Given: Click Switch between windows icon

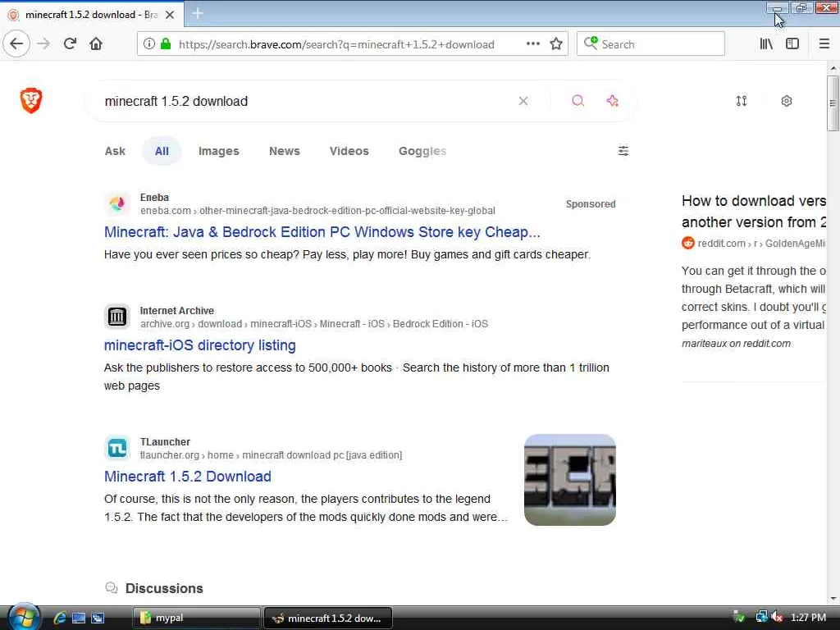Looking at the screenshot, I should point(98,618).
